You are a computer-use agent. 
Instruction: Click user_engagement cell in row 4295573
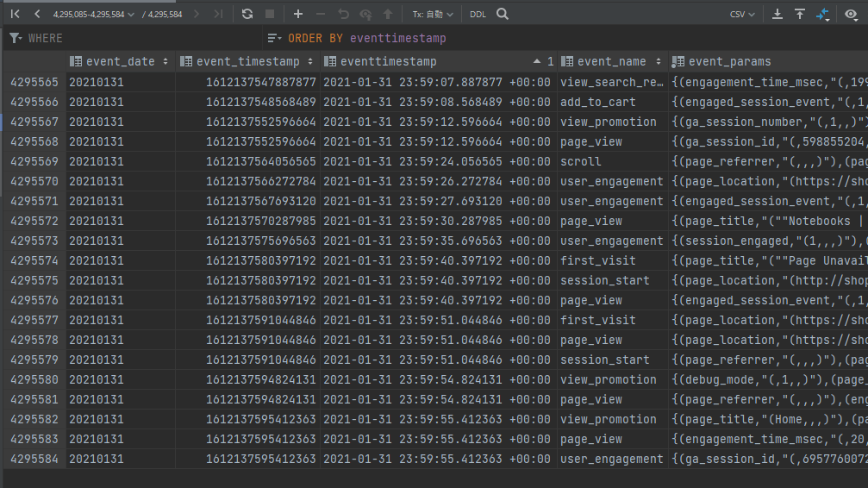[x=612, y=241]
